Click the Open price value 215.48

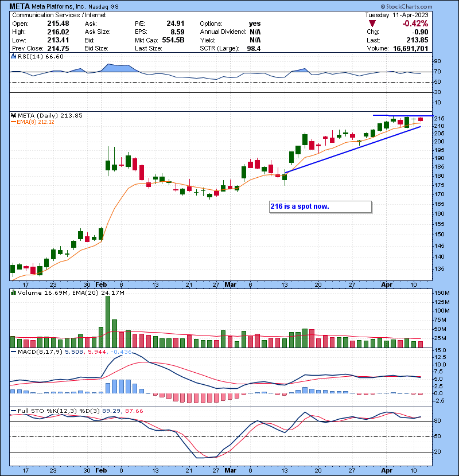tap(58, 24)
